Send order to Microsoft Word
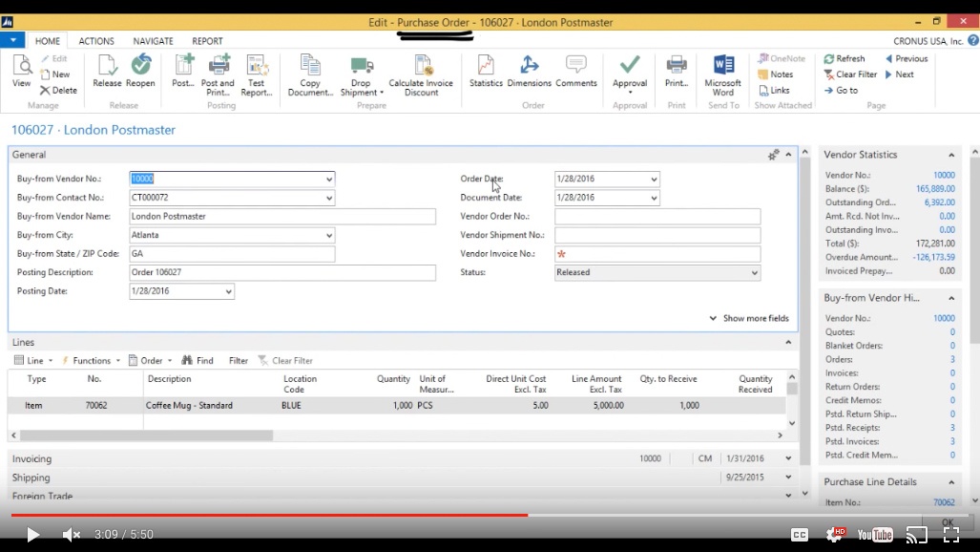The image size is (980, 552). [x=723, y=75]
